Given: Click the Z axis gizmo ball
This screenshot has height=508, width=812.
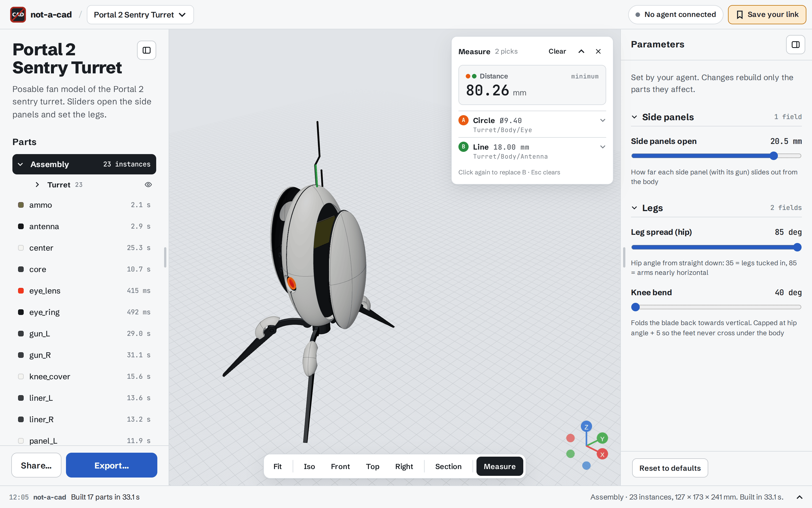Looking at the screenshot, I should coord(586,427).
